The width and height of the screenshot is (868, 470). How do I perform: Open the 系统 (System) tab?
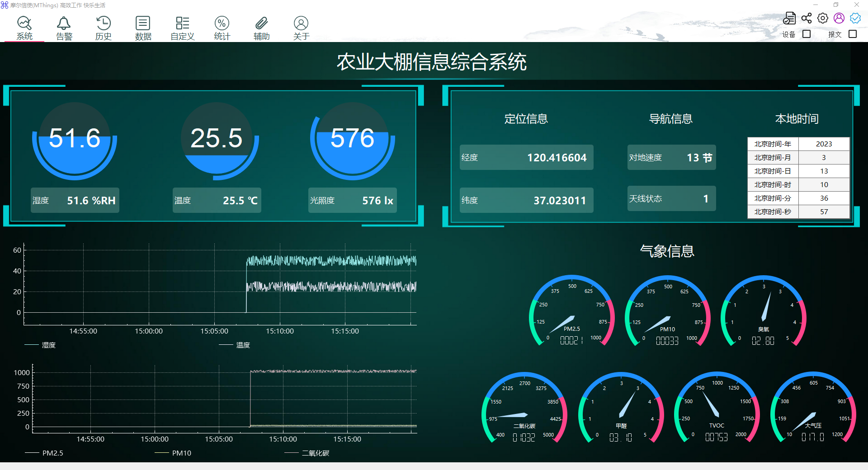pos(24,28)
